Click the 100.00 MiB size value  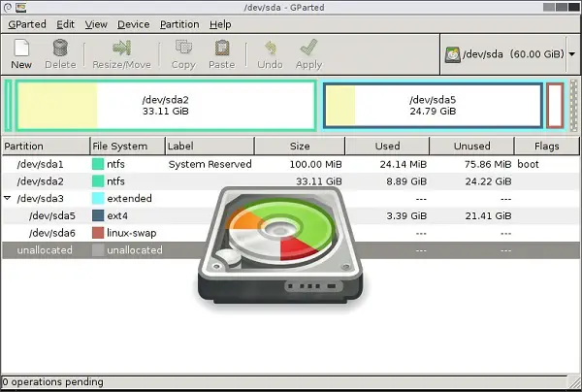point(315,164)
